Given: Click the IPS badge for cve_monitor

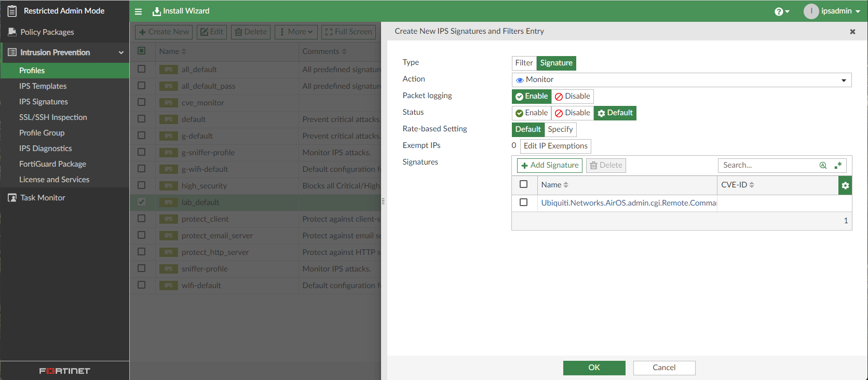Looking at the screenshot, I should pos(168,103).
